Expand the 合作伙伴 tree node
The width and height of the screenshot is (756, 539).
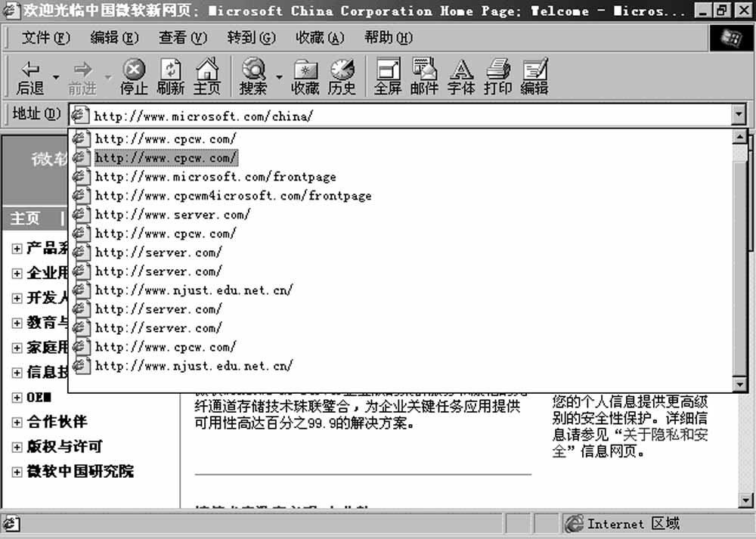pyautogui.click(x=17, y=422)
